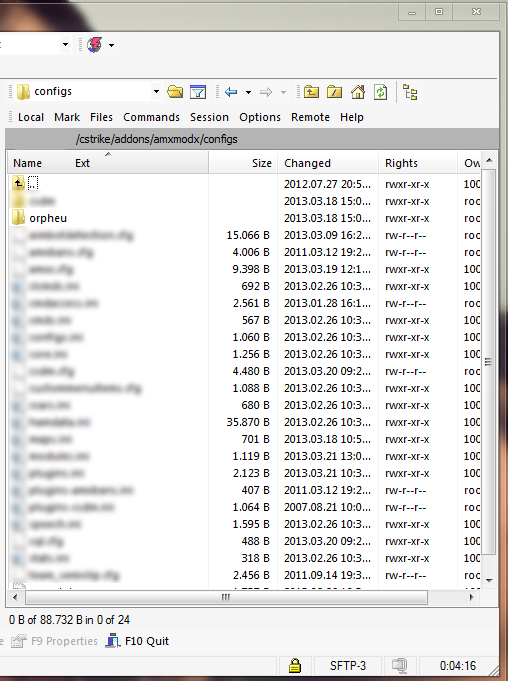Viewport: 508px width, 681px height.
Task: Click the horizontal scrollbar thumb
Action: tap(226, 597)
